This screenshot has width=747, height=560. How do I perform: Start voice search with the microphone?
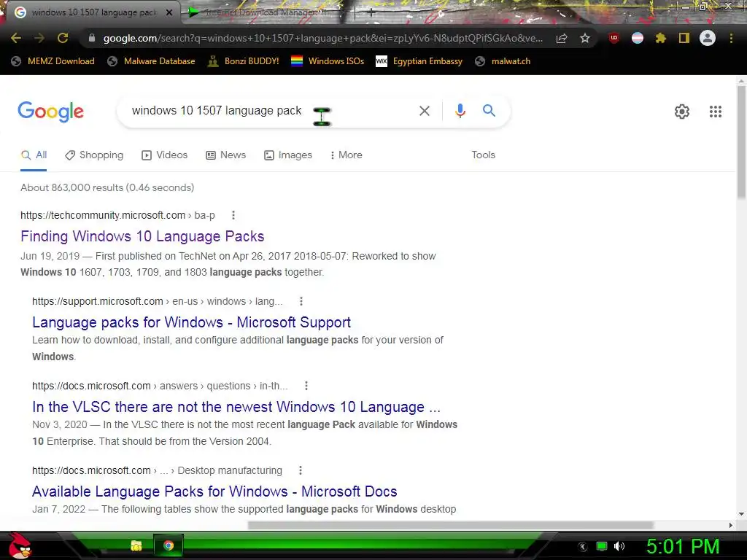coord(460,111)
